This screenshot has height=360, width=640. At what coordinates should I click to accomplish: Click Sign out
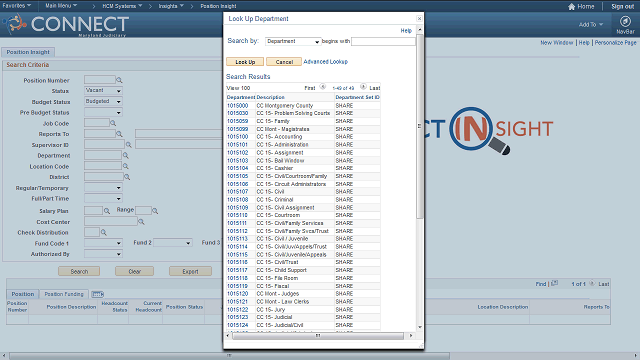[x=622, y=6]
